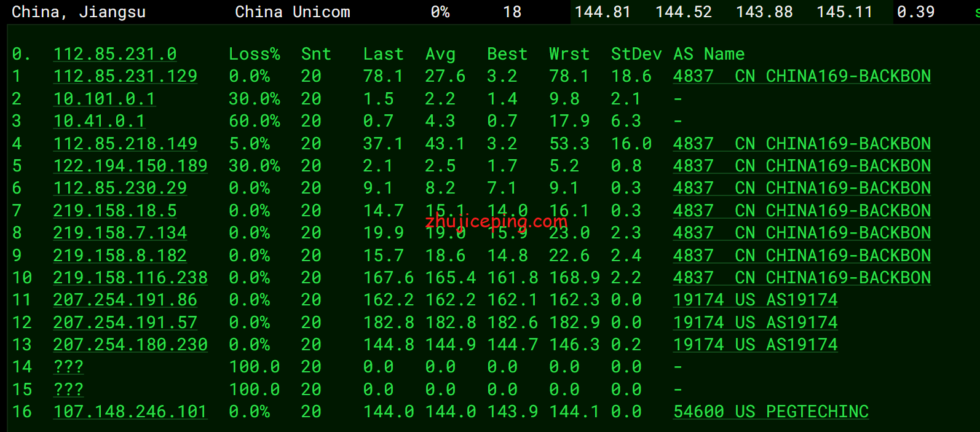
Task: Select the China, Jiangsu location text
Action: 79,12
